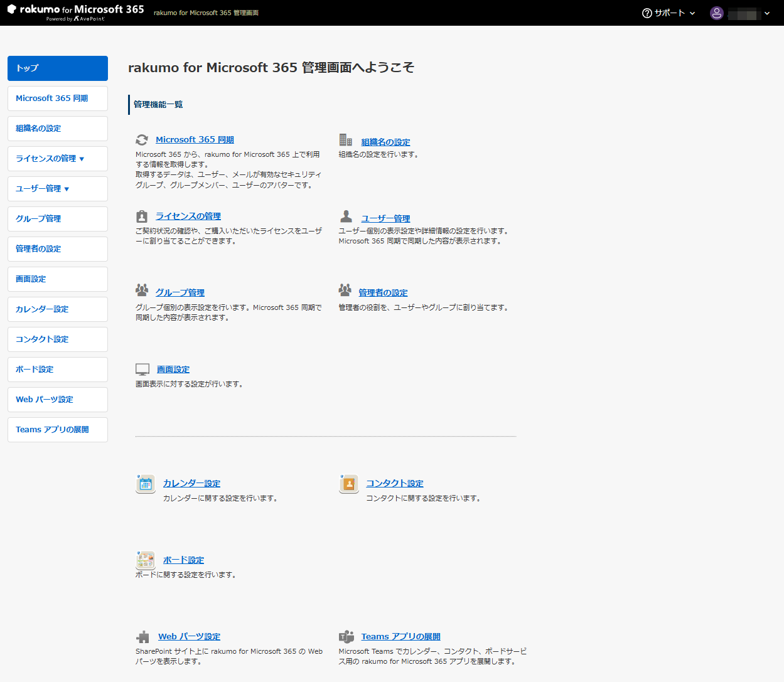
Task: Follow the 管理者の設定 link in main list
Action: click(x=383, y=293)
